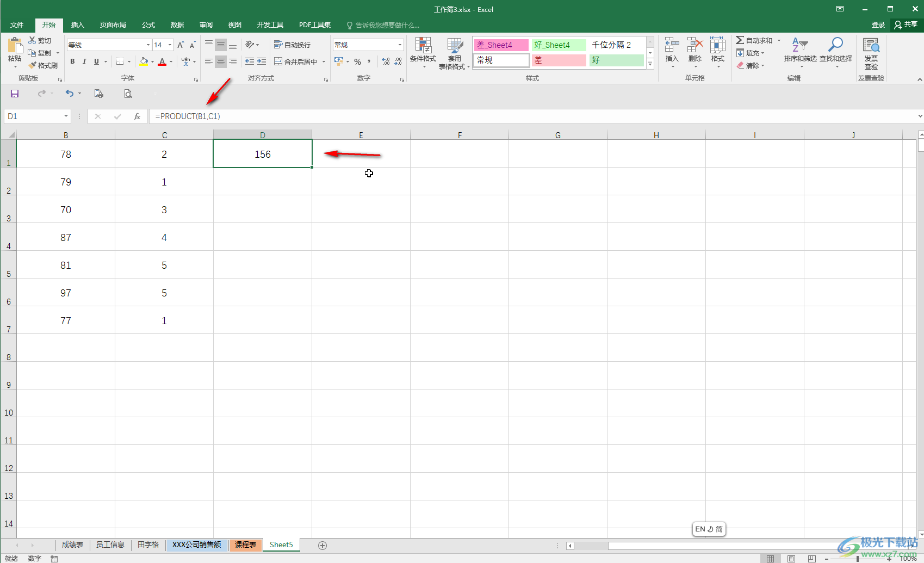Image resolution: width=924 pixels, height=563 pixels.
Task: Toggle Underline formatting
Action: coord(97,61)
